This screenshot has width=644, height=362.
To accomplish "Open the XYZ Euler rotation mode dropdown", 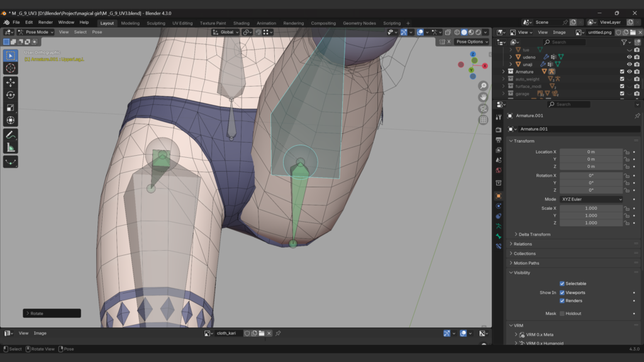I will (591, 199).
